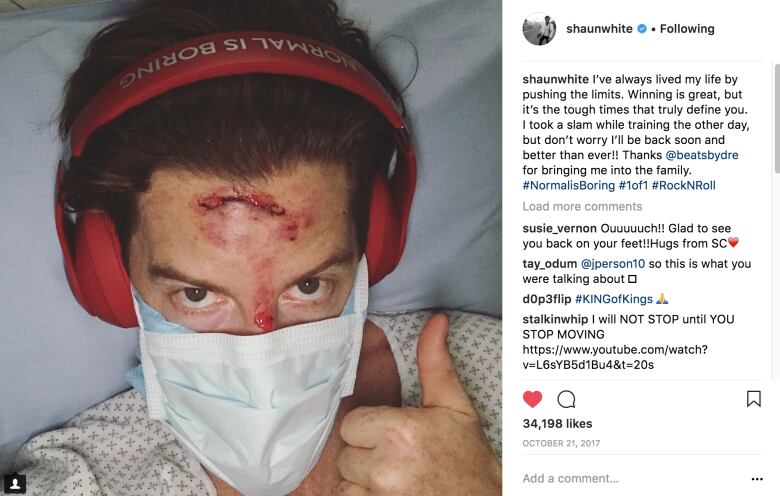
Task: Click the comments scrollbar thumb
Action: click(x=777, y=118)
